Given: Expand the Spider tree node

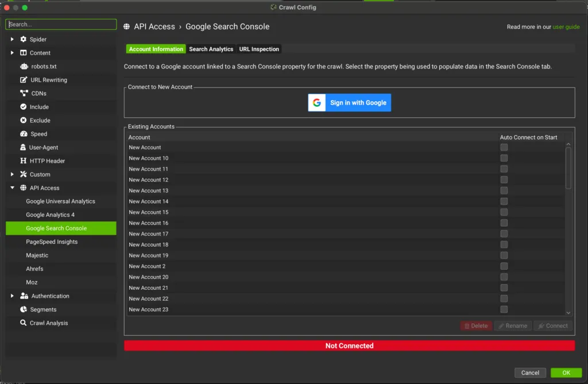Looking at the screenshot, I should 12,39.
